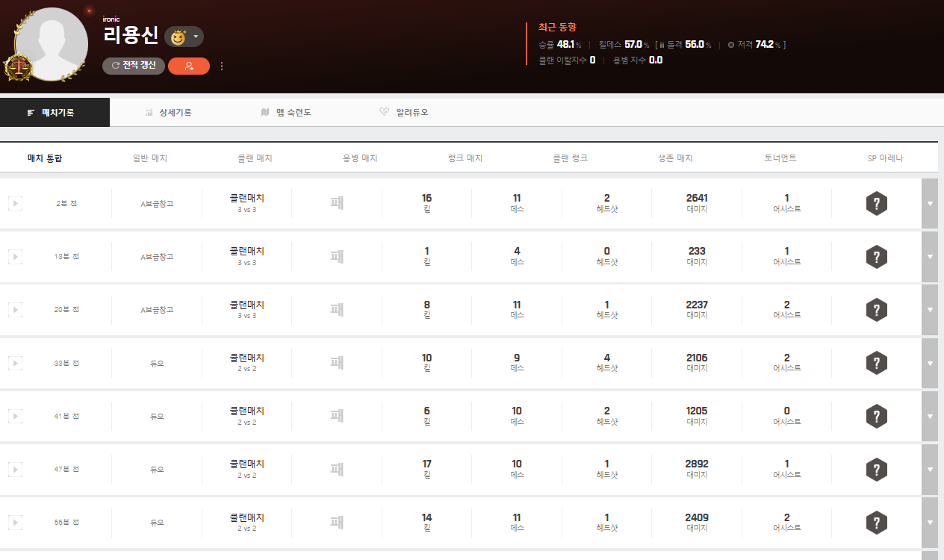Click the emoji badge icon beside 리용신
The width and height of the screenshot is (944, 560).
click(x=178, y=37)
